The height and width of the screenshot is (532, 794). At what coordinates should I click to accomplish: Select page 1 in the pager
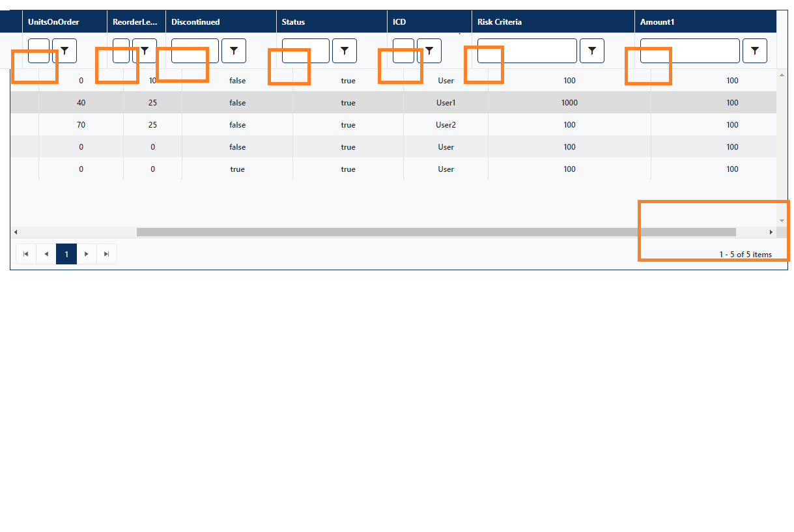coord(66,254)
